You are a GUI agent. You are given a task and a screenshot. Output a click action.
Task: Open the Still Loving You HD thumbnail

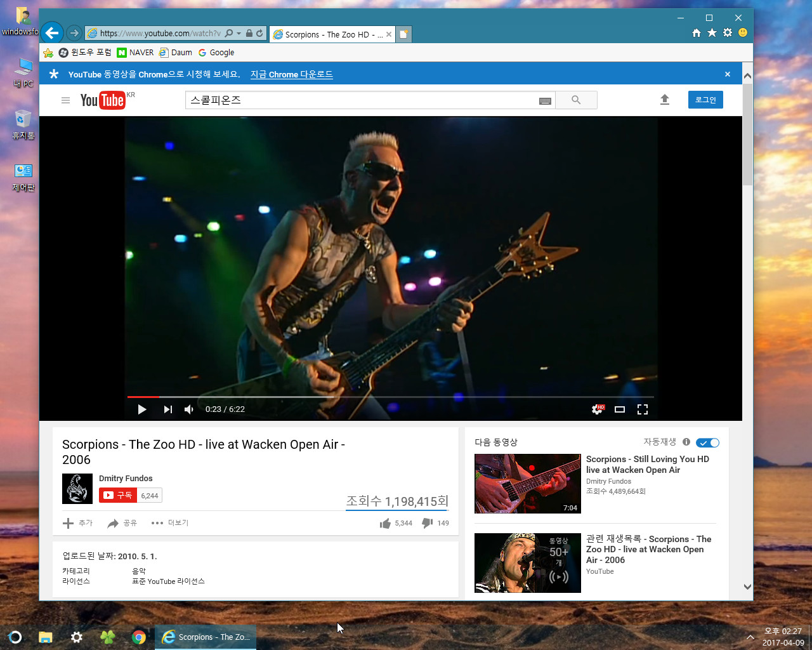tap(528, 484)
